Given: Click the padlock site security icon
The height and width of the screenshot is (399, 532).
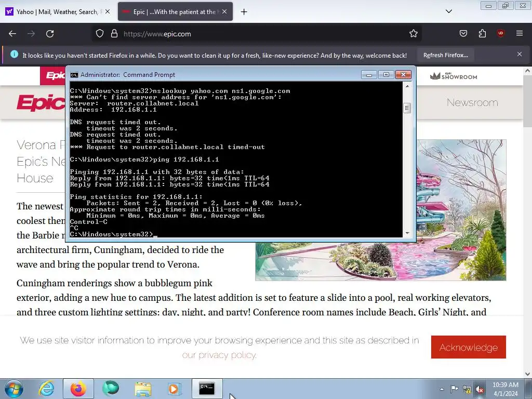Looking at the screenshot, I should coord(114,34).
